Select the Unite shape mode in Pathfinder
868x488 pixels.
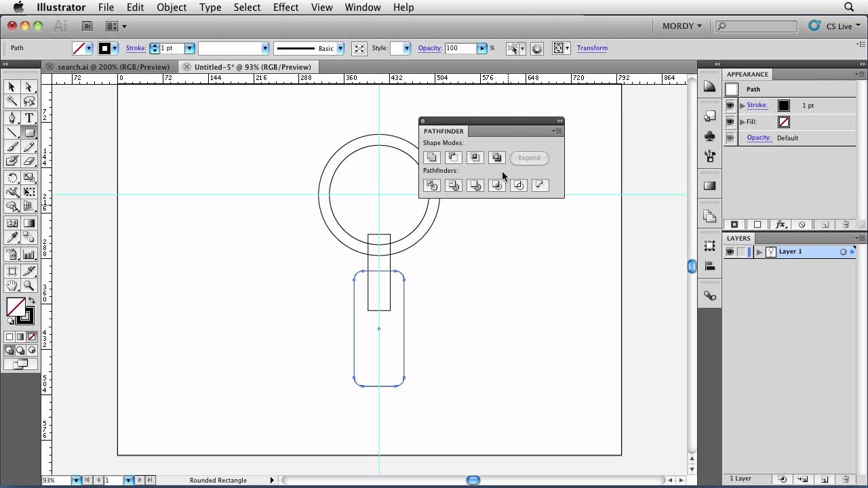point(432,157)
